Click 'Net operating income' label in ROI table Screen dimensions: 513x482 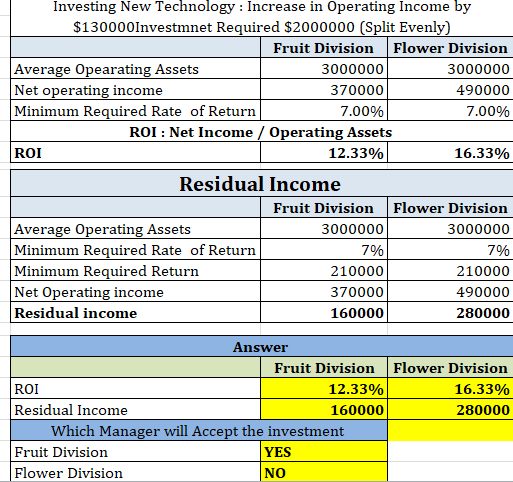[135, 90]
